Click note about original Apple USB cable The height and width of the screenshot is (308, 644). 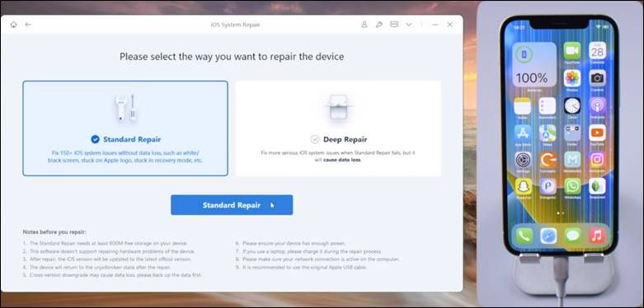(303, 267)
